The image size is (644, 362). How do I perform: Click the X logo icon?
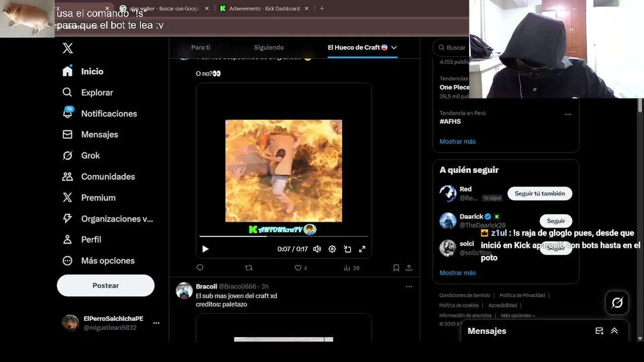(68, 48)
